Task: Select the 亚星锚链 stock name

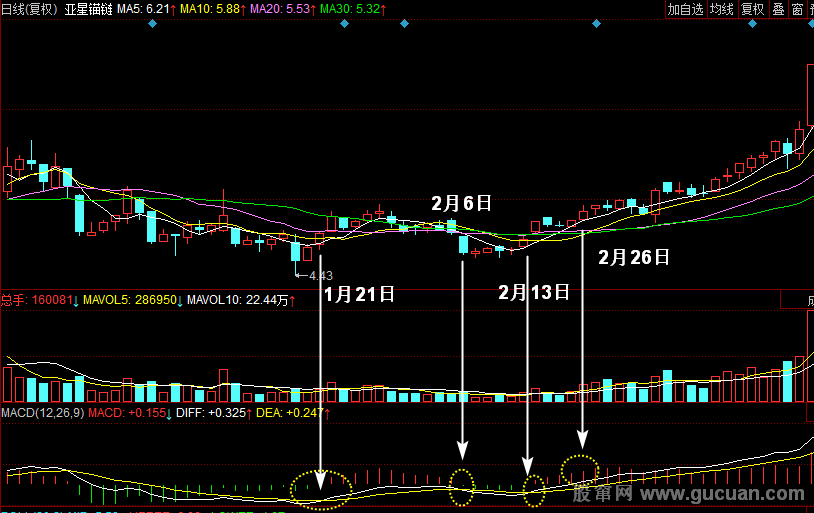Action: (88, 9)
